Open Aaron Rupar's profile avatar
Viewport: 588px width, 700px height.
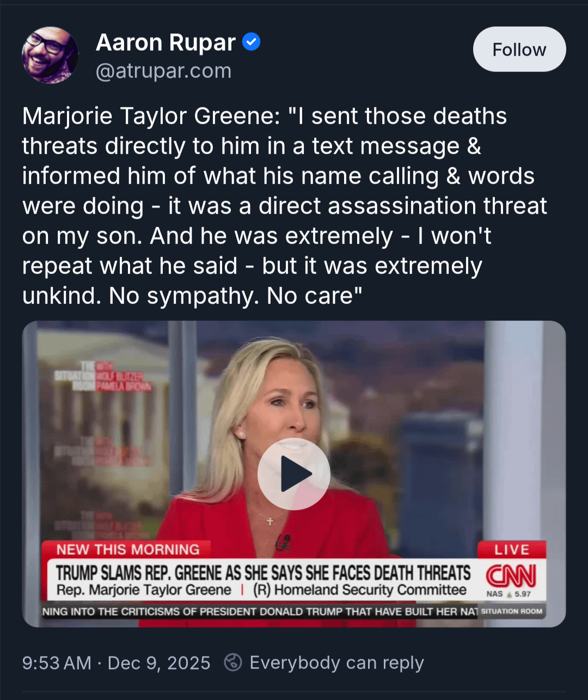click(x=50, y=55)
